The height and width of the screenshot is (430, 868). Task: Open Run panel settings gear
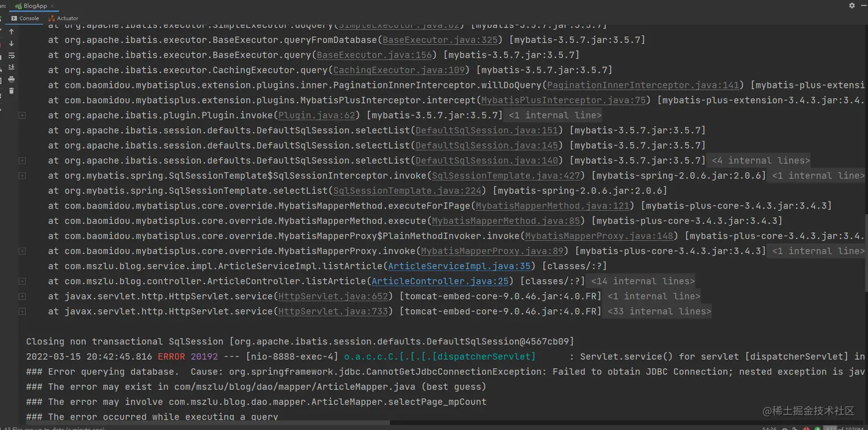pos(852,5)
